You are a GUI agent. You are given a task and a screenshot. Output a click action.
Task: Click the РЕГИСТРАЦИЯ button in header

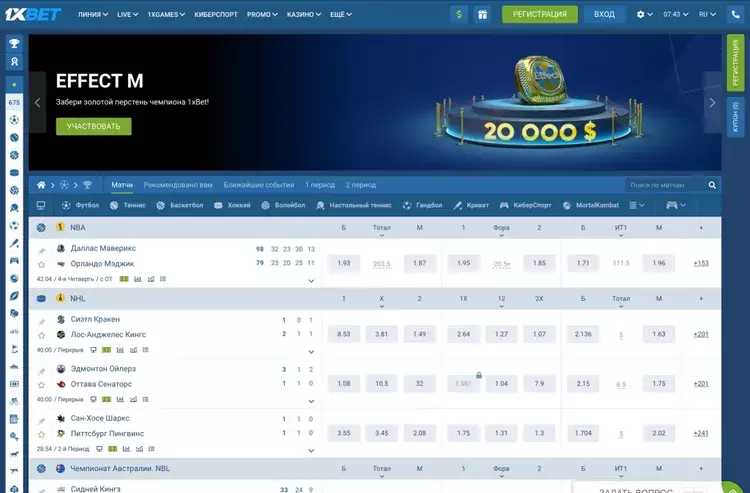[x=540, y=14]
